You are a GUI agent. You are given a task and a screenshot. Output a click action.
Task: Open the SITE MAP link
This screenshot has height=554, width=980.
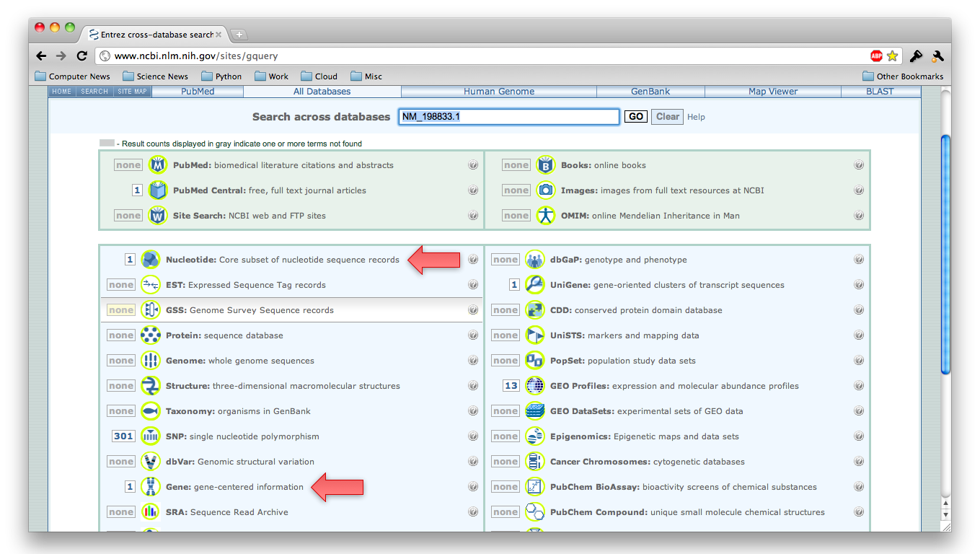click(x=132, y=92)
